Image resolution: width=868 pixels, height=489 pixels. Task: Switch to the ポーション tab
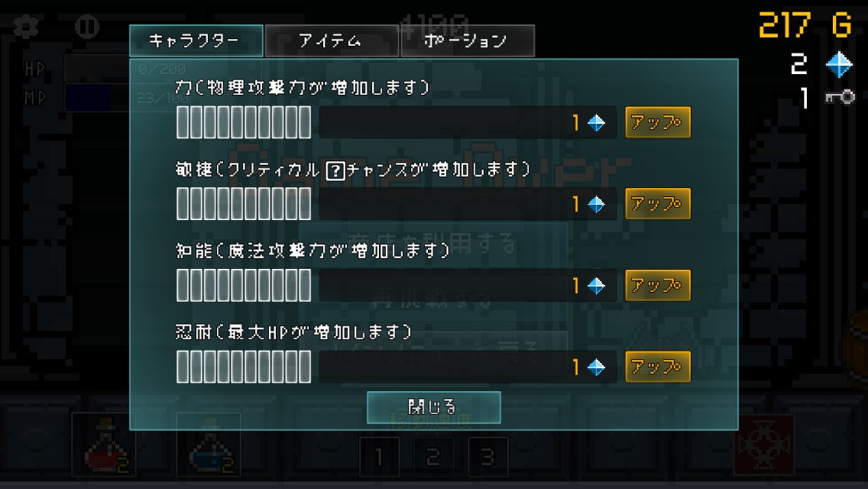[x=468, y=40]
